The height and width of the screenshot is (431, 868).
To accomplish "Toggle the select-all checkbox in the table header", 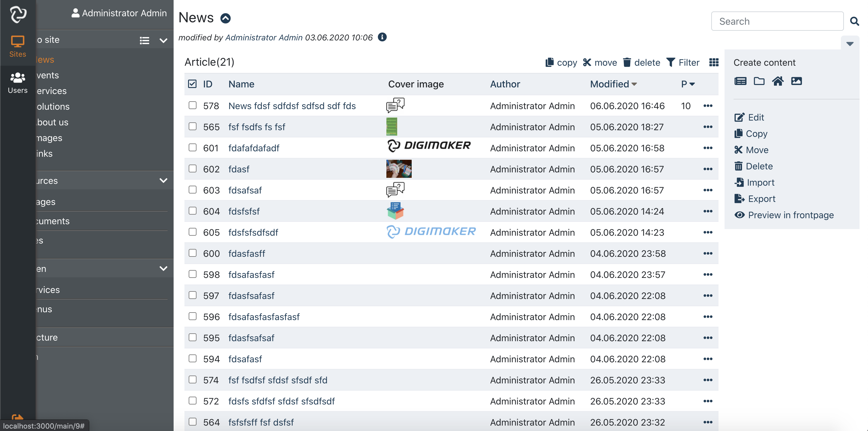I will [192, 84].
